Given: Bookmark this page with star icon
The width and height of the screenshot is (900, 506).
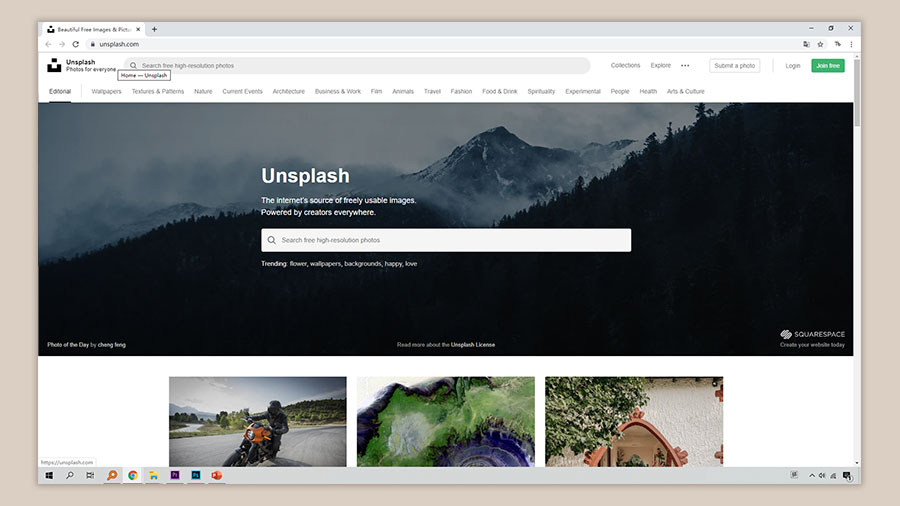Looking at the screenshot, I should point(821,44).
